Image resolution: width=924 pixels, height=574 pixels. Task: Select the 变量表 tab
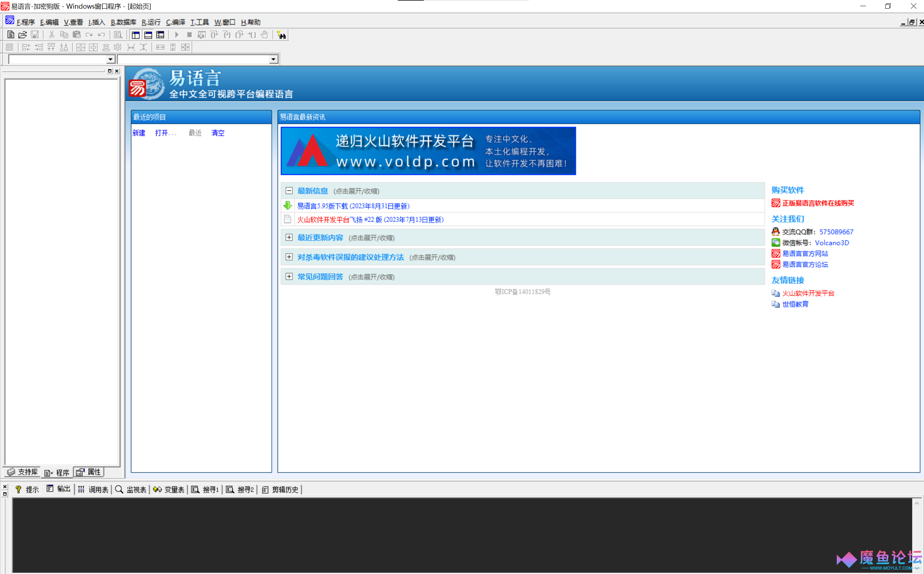coord(169,489)
